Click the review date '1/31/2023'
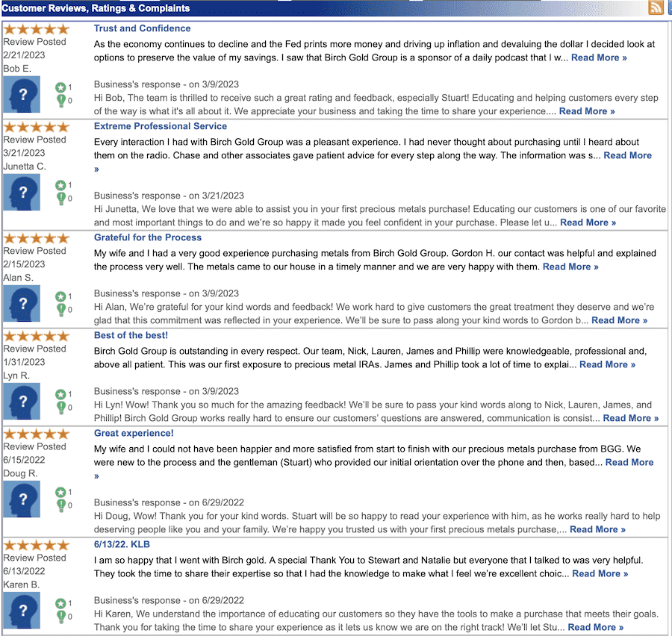This screenshot has height=636, width=672. pos(24,362)
